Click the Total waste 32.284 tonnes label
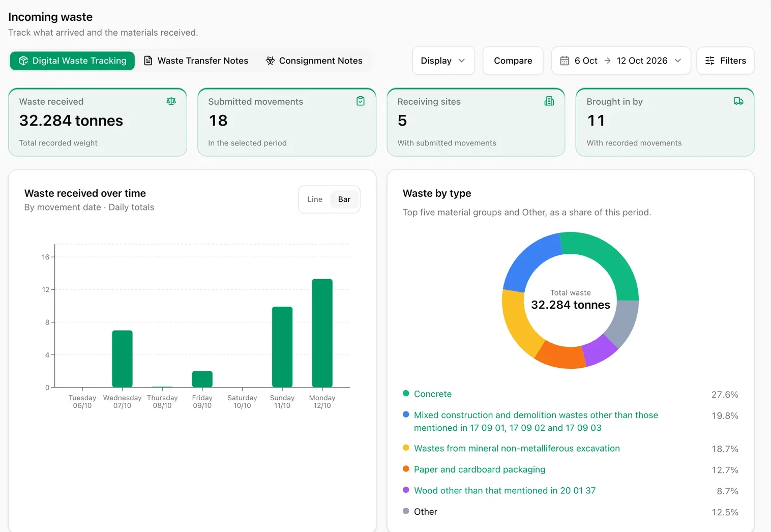Screen dimensions: 771x532 [x=571, y=300]
